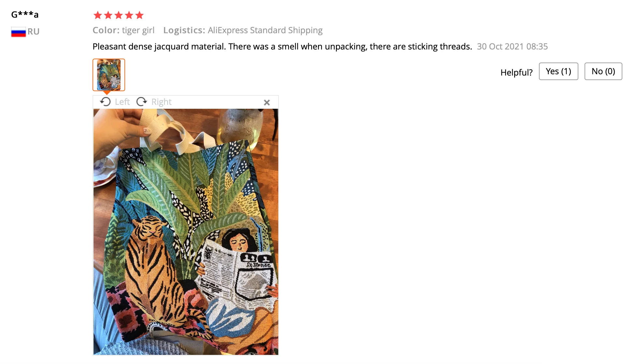This screenshot has width=638, height=364.
Task: Click the third red rating star
Action: pos(119,15)
